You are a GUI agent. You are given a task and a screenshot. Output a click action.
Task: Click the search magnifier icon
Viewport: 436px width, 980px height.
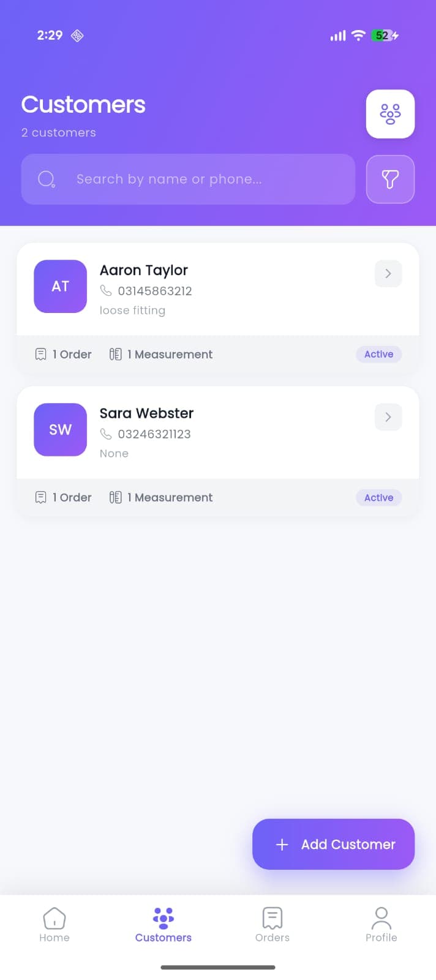point(47,179)
